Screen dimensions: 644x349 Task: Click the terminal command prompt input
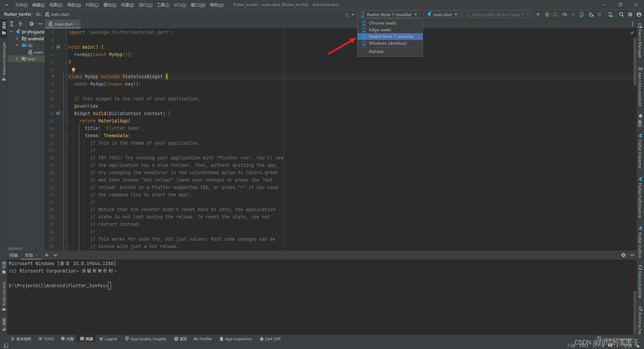click(x=110, y=286)
